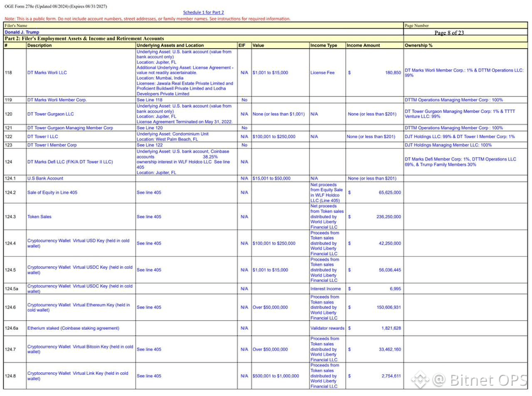
Task: Select the Token Sales entry on line 124.3
Action: pyautogui.click(x=39, y=216)
